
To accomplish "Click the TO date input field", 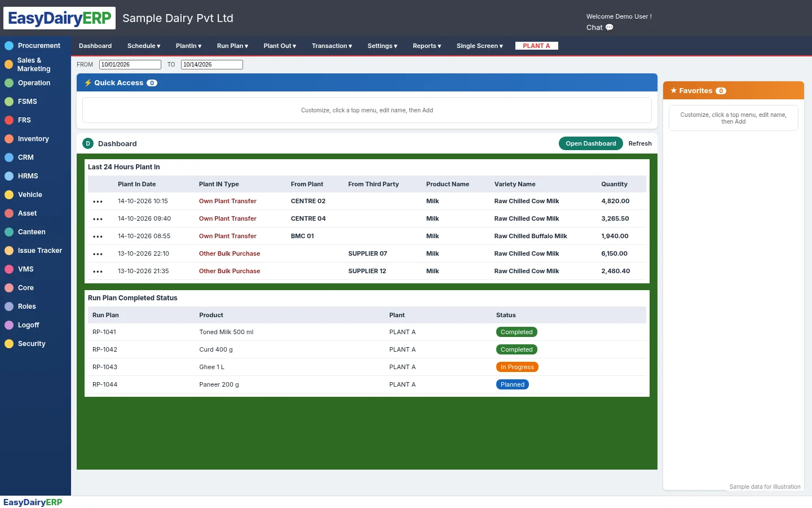I will coord(212,64).
